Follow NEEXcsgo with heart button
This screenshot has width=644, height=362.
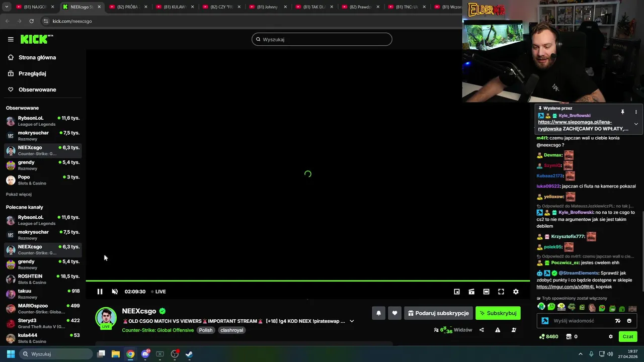click(394, 313)
